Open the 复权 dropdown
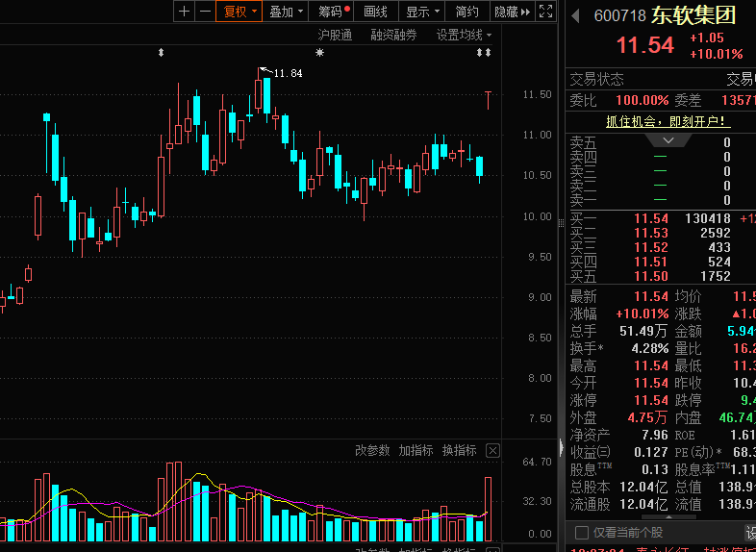This screenshot has width=756, height=552. click(x=239, y=12)
